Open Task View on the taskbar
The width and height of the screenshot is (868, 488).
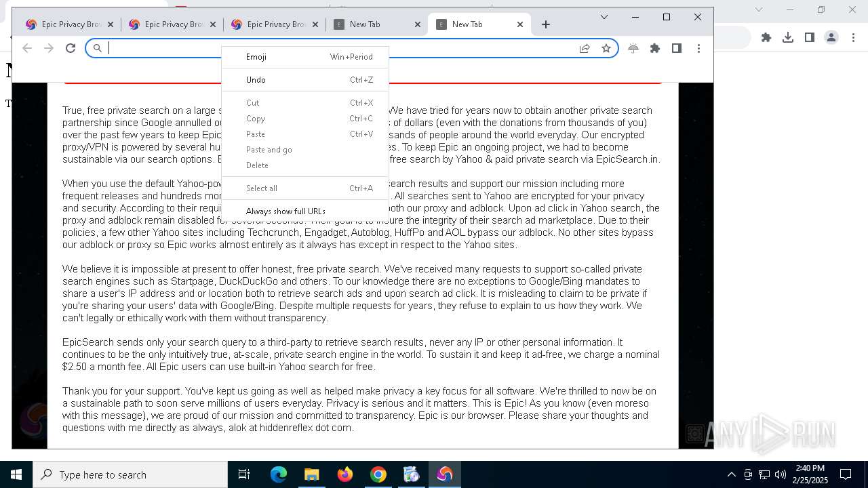(x=244, y=474)
